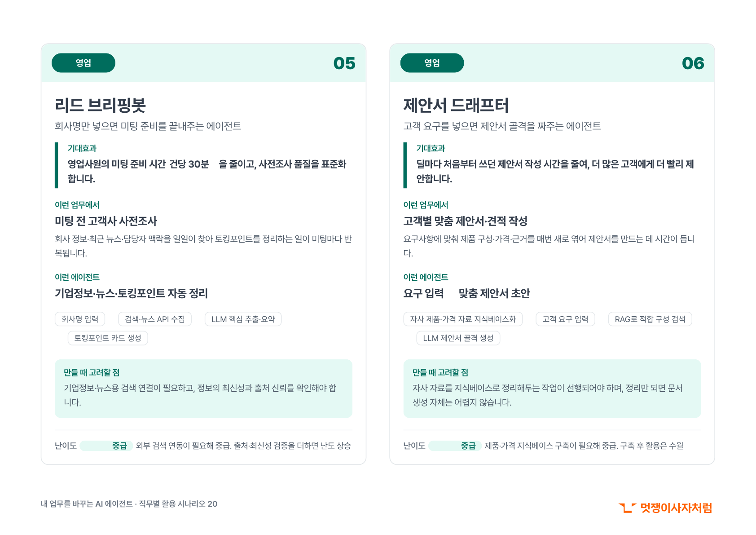Select the LLM 핵심 추출·요약 chip
756x535 pixels.
pos(243,319)
